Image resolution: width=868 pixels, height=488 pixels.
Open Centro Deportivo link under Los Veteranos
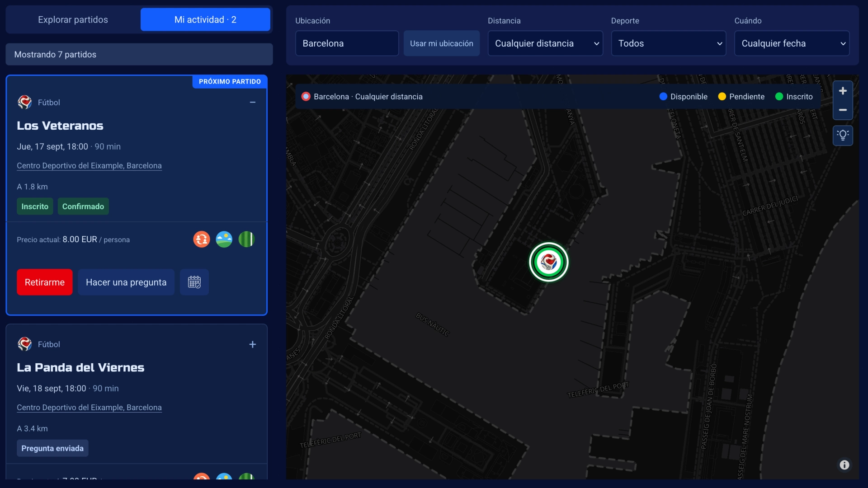[89, 165]
